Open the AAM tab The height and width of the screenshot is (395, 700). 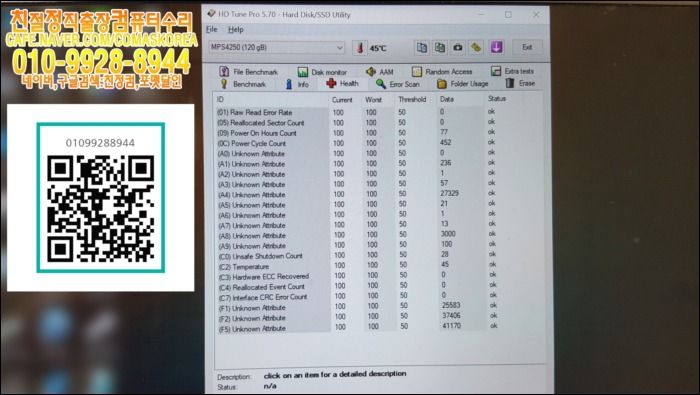(x=379, y=72)
